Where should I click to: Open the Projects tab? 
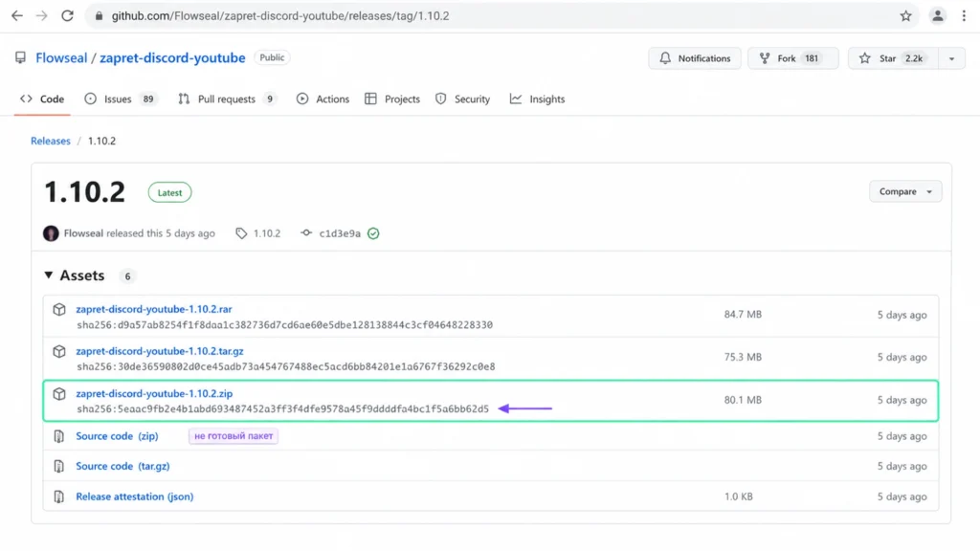coord(392,99)
